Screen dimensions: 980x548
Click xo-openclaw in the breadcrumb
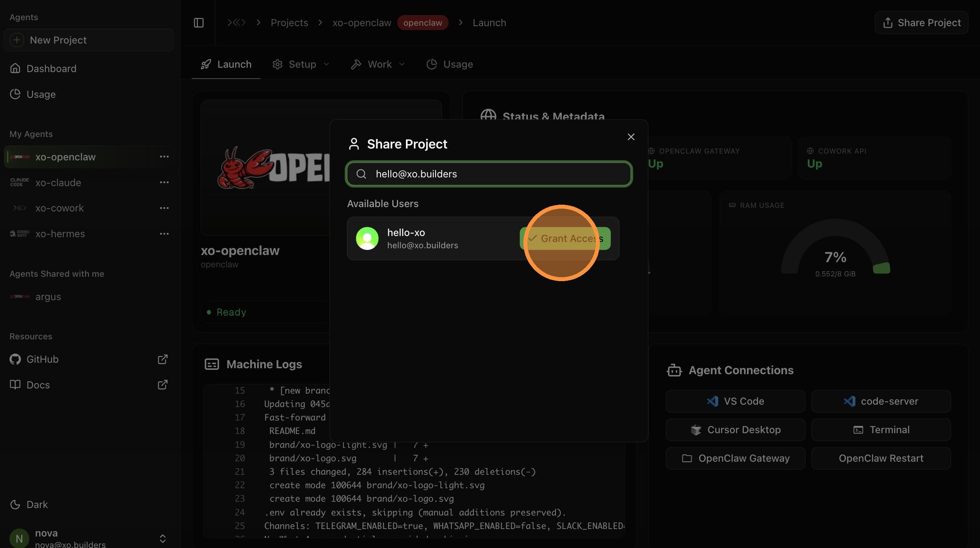coord(362,23)
